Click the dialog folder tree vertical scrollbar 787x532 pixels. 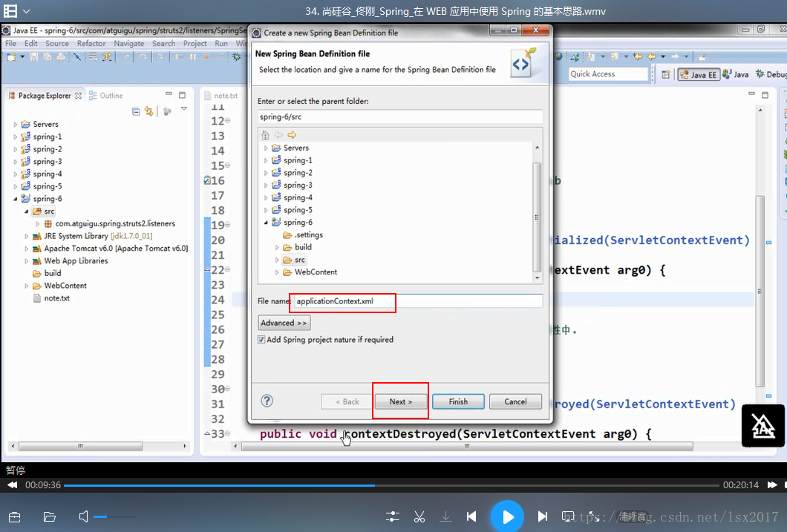coord(537,216)
